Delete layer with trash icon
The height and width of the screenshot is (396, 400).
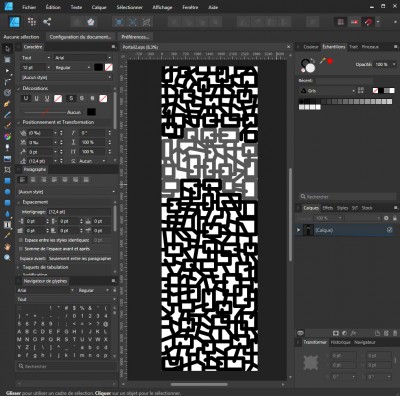(395, 333)
